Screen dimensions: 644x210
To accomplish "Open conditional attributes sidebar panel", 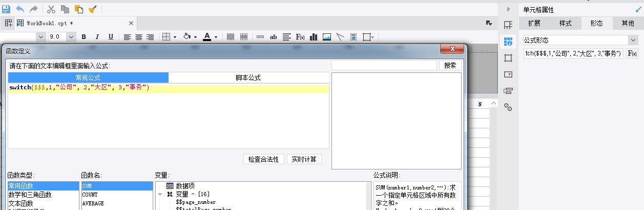I will tap(508, 91).
